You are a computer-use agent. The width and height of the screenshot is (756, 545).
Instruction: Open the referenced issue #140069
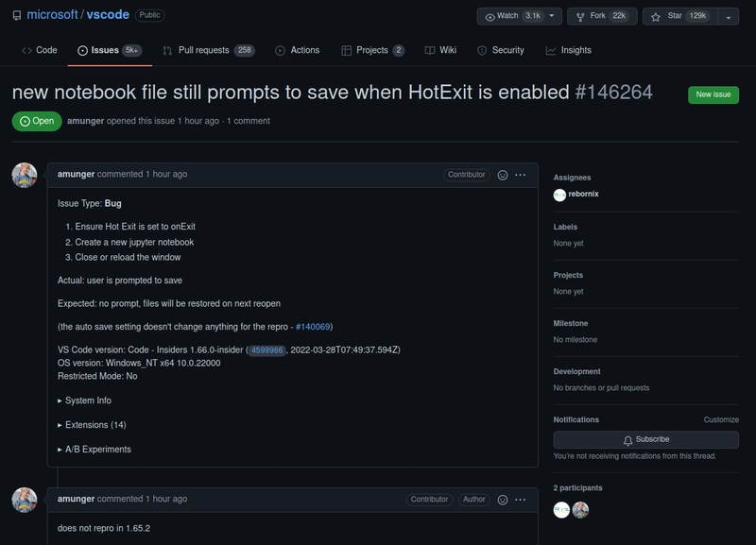[313, 327]
